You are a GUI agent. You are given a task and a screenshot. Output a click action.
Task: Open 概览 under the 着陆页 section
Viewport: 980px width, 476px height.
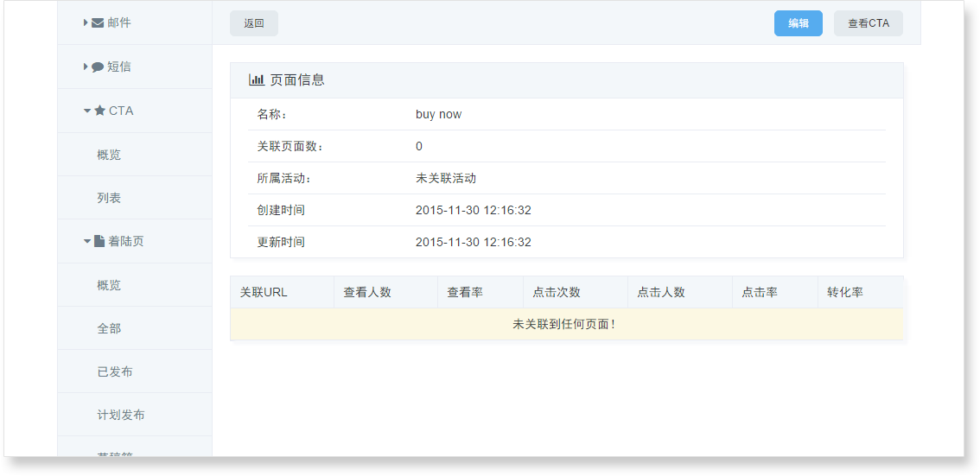point(109,285)
